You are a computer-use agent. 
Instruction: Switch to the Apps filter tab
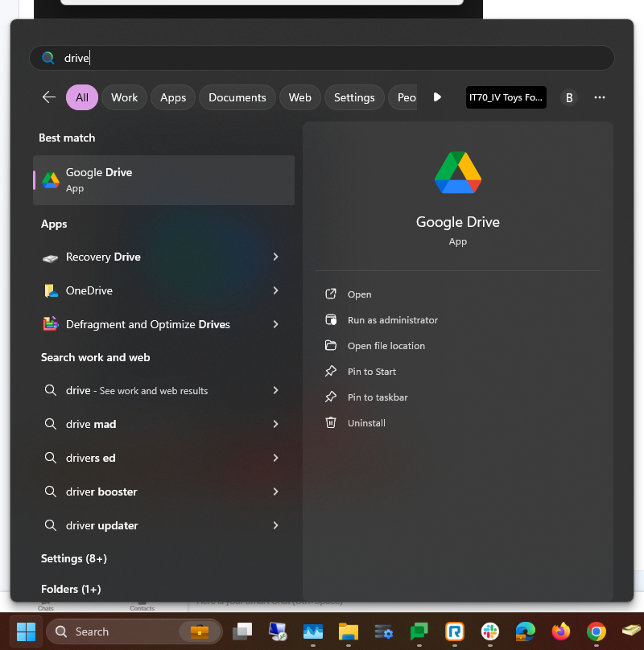pos(173,97)
